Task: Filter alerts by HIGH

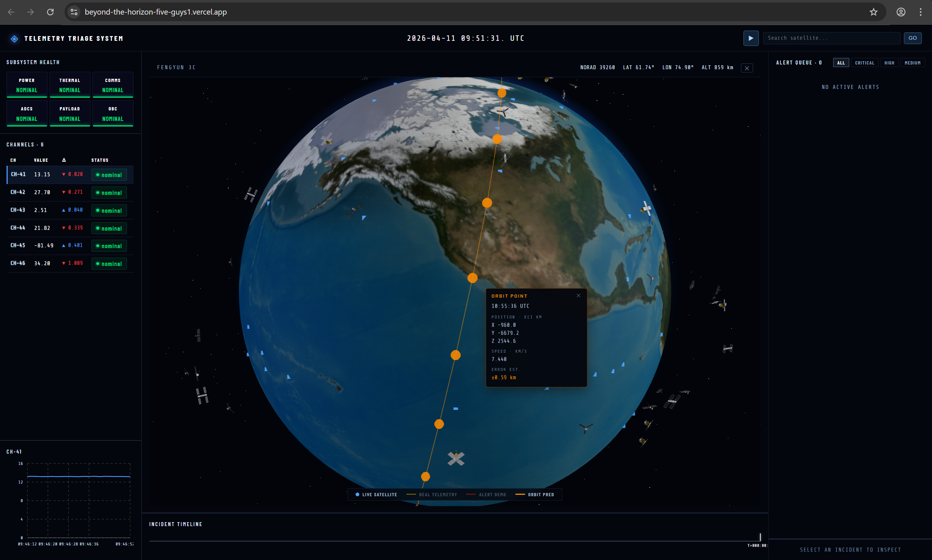Action: 889,63
